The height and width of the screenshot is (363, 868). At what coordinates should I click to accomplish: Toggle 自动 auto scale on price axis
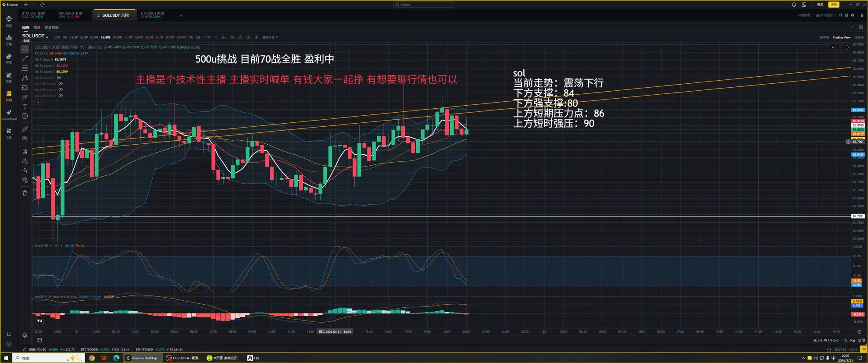pyautogui.click(x=861, y=340)
